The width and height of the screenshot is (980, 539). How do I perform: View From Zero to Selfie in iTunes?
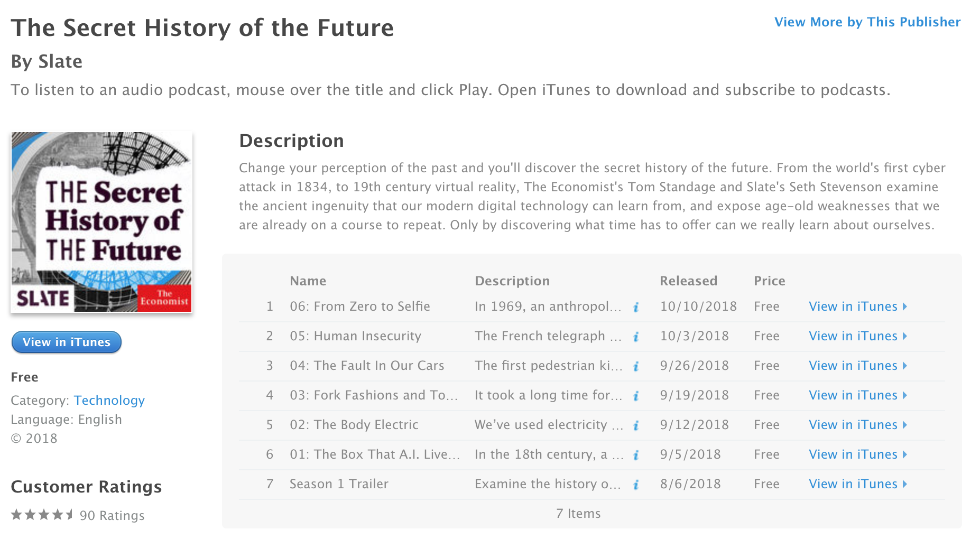pyautogui.click(x=857, y=306)
